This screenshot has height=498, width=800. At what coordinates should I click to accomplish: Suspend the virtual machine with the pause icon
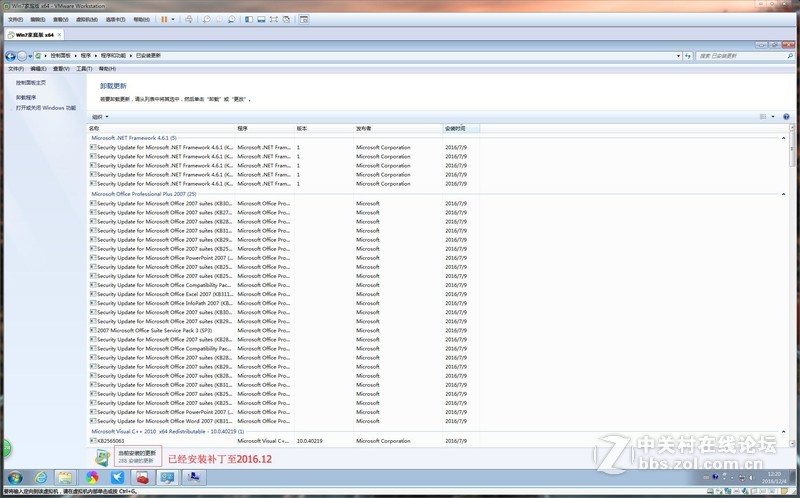pyautogui.click(x=164, y=19)
